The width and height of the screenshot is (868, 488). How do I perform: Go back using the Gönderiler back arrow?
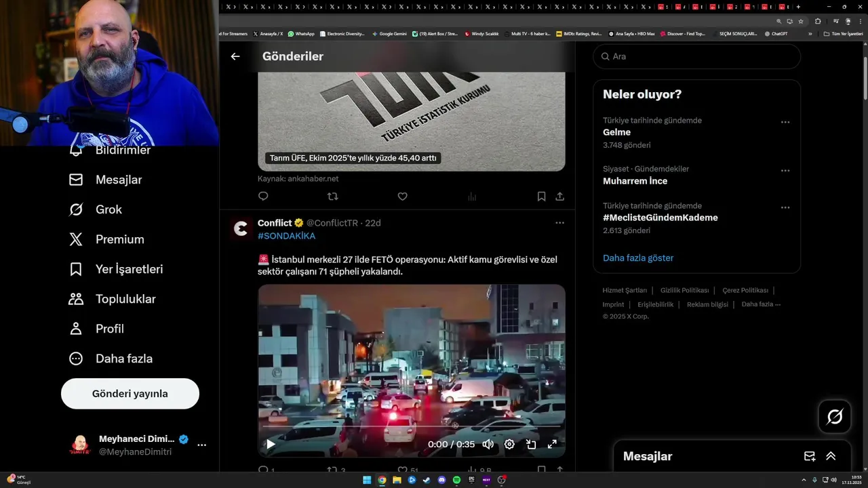[x=235, y=57]
